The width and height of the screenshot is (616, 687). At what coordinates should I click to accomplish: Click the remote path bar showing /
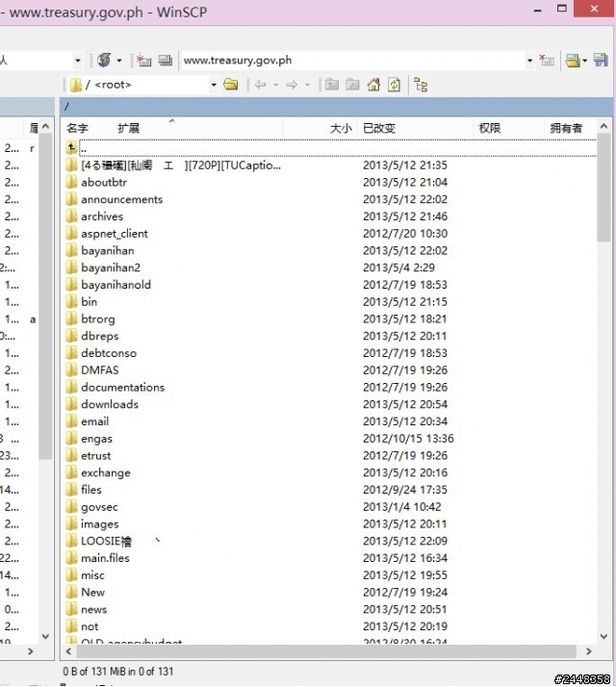[336, 107]
